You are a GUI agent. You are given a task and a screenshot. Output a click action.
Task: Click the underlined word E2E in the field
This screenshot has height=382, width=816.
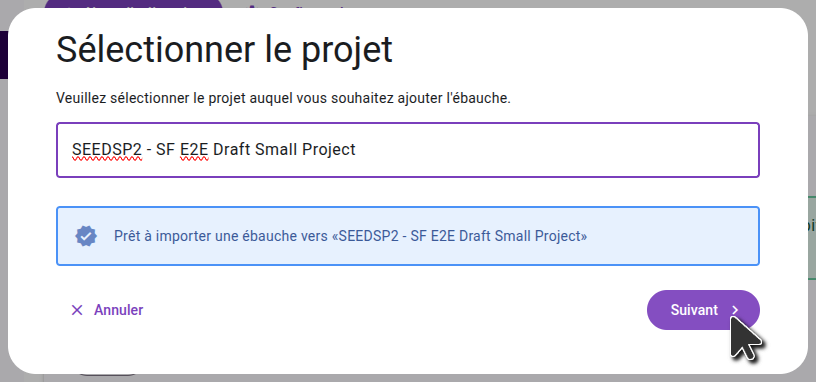pos(194,150)
